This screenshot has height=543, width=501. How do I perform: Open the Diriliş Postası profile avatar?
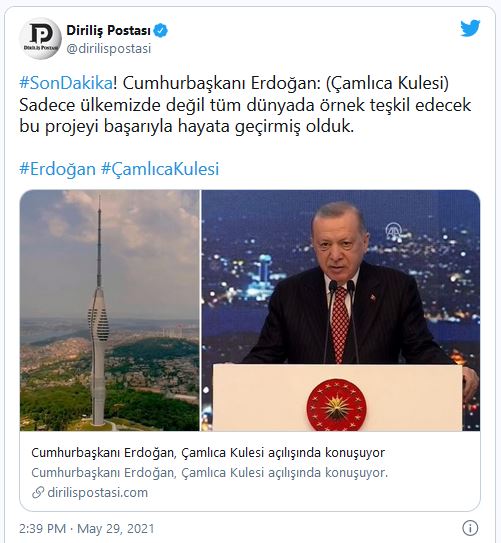40,38
